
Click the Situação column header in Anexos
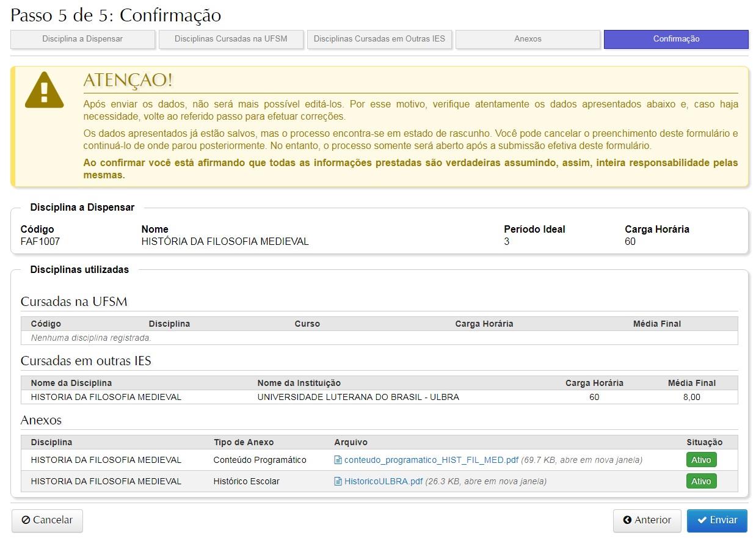coord(704,442)
